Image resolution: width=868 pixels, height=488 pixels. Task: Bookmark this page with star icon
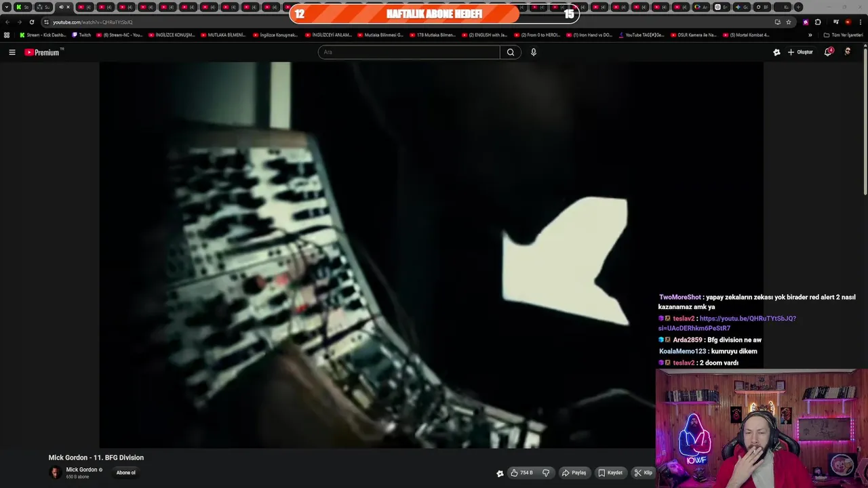(x=789, y=22)
